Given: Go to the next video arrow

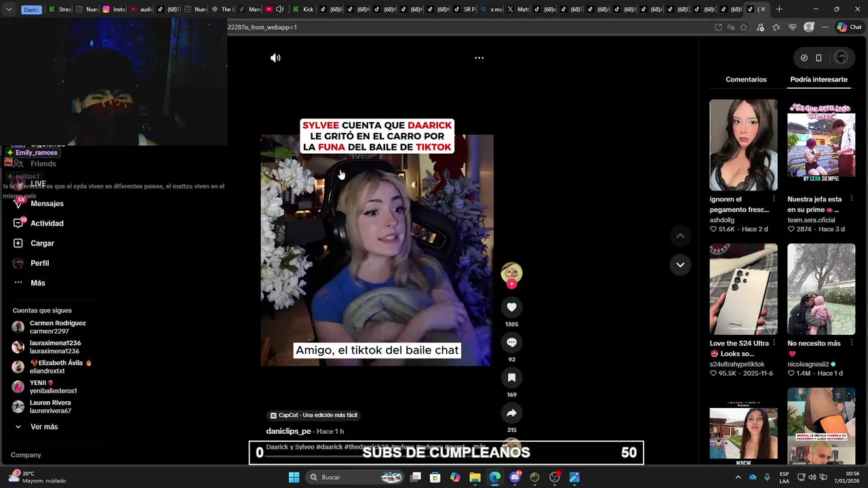Looking at the screenshot, I should pos(680,264).
